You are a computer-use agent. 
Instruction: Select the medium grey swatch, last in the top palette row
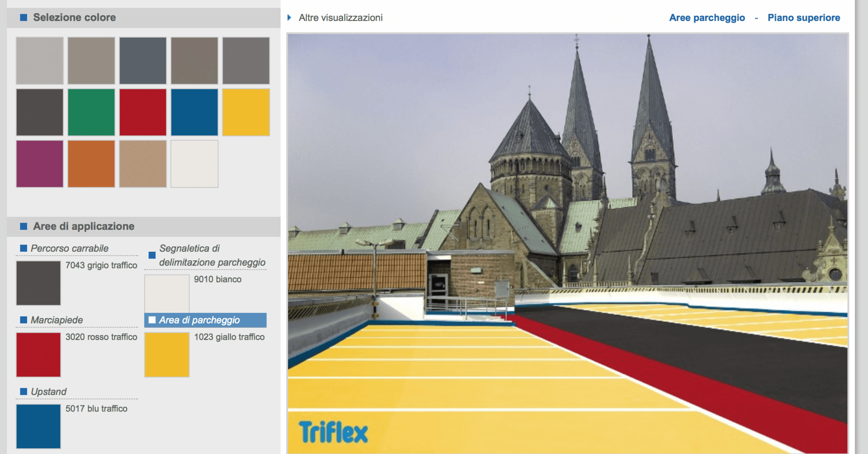coord(246,61)
